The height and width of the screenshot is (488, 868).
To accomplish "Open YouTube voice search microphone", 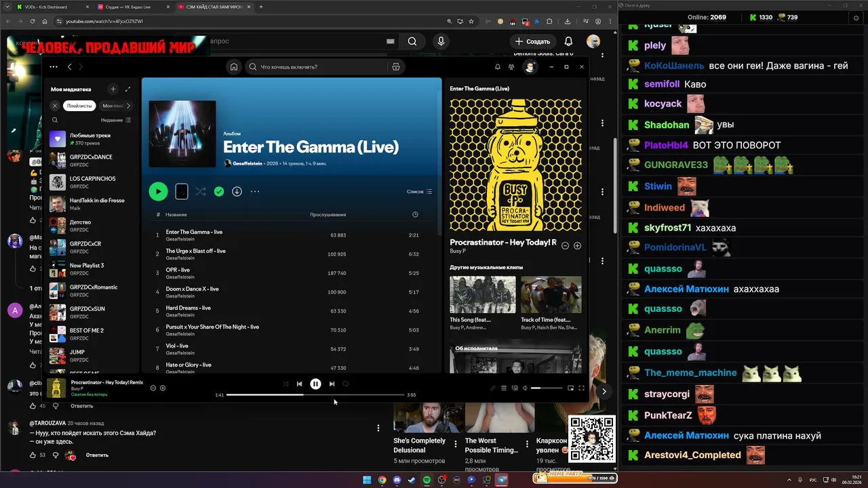I will [441, 41].
